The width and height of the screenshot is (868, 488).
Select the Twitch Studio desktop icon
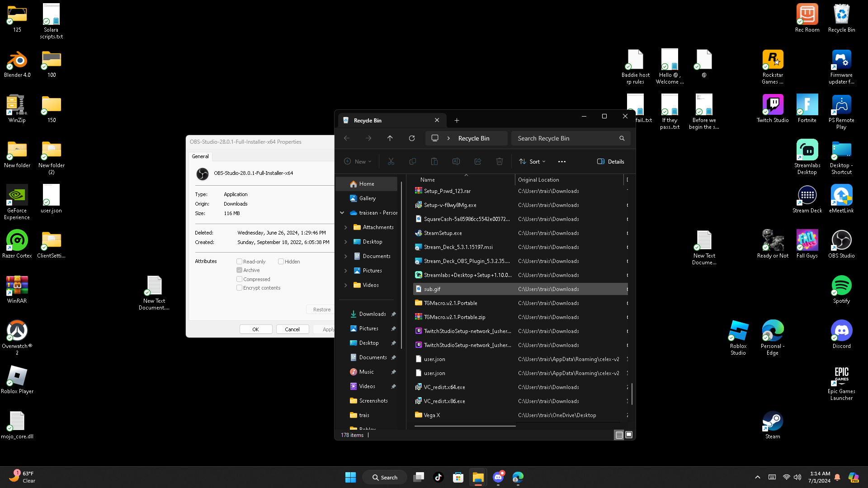pos(773,109)
